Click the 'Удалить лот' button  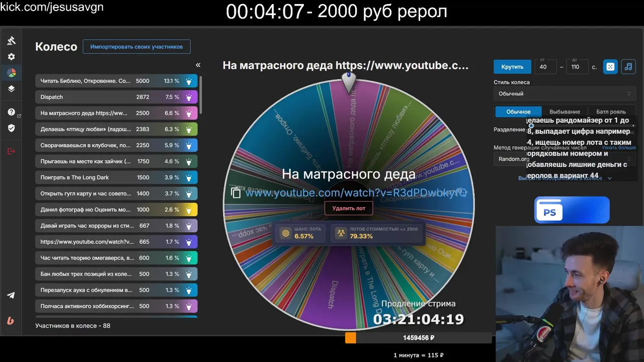click(x=349, y=208)
